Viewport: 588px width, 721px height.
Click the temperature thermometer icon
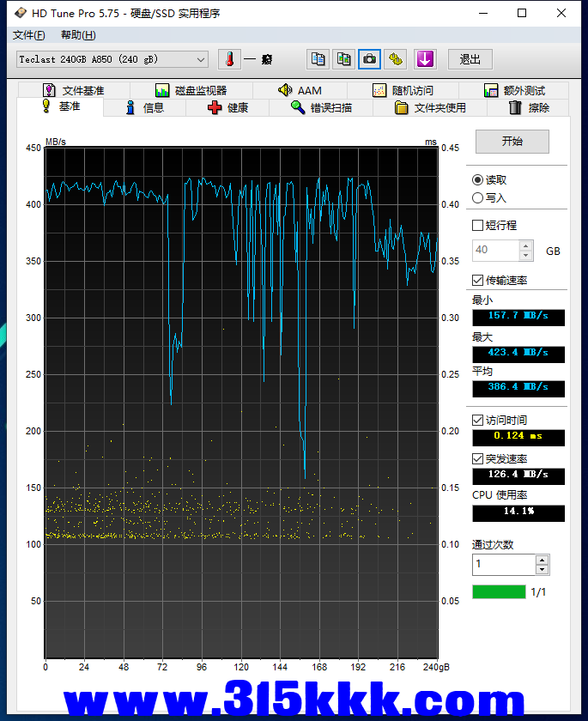point(229,59)
